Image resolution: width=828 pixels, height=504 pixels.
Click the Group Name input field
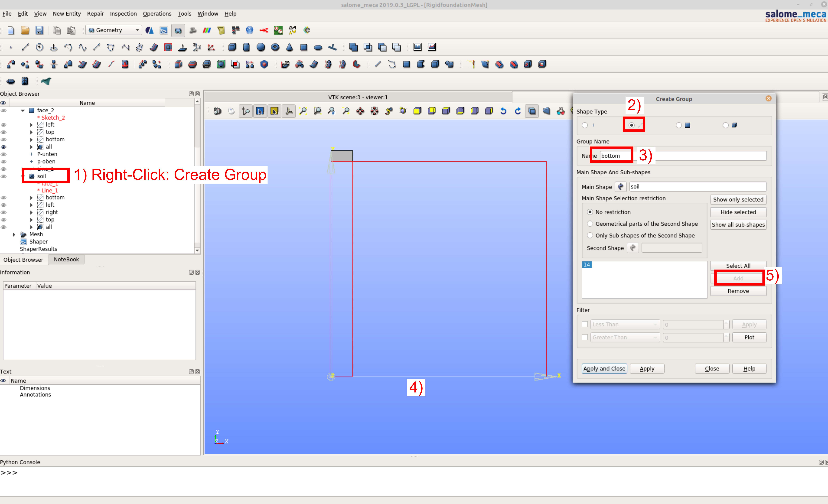pos(683,156)
